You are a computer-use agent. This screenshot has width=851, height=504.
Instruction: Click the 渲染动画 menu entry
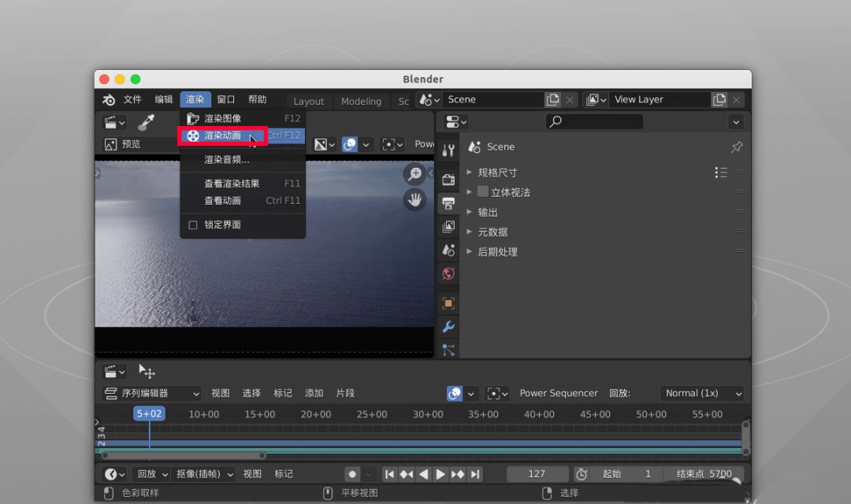(x=221, y=135)
